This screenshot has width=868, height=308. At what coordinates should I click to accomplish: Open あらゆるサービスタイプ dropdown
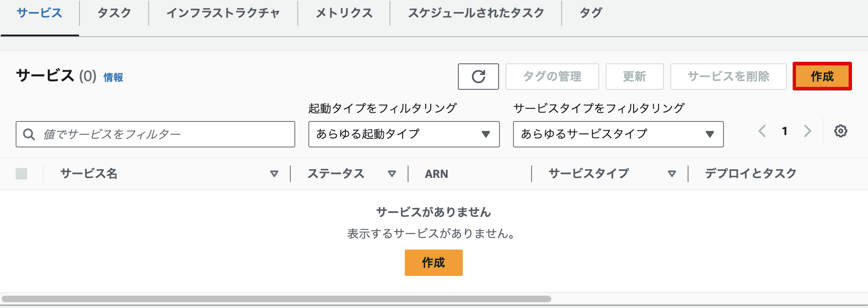pos(618,134)
